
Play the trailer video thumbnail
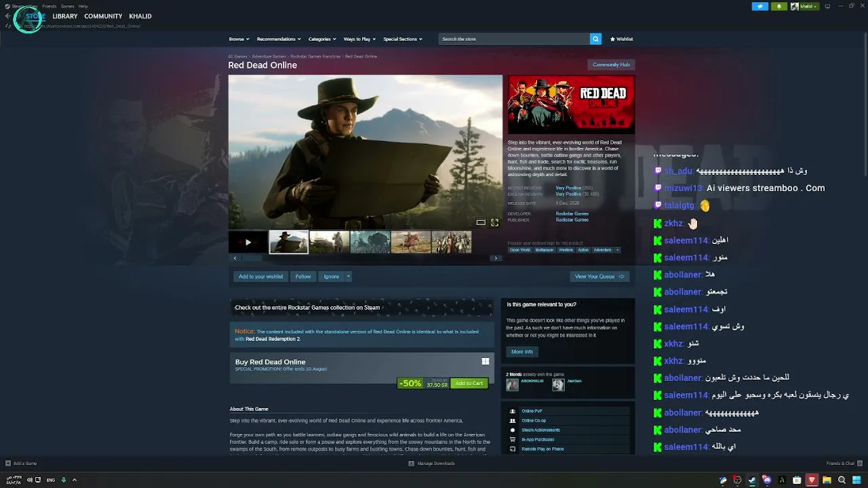[248, 242]
